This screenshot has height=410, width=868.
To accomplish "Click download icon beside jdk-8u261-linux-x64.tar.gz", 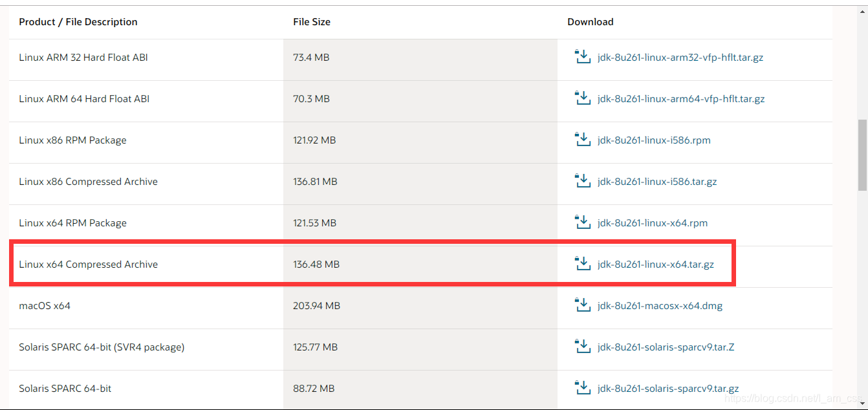I will 583,264.
